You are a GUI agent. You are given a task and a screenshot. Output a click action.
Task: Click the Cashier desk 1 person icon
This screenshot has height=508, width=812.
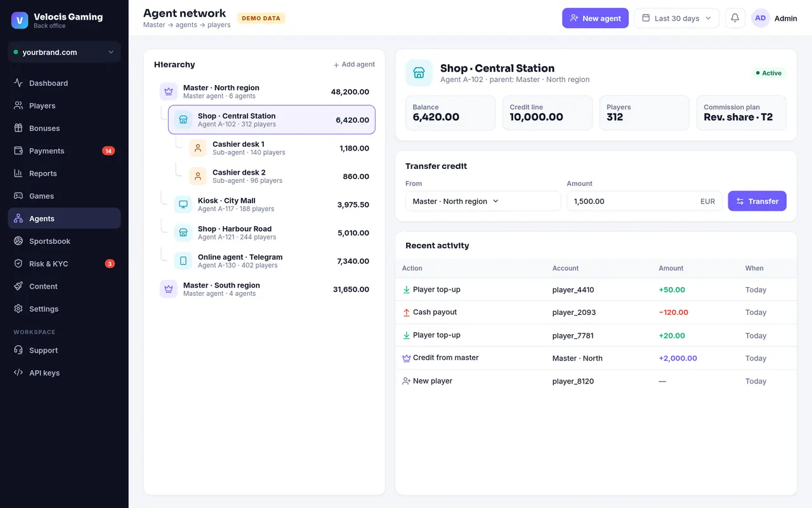(x=198, y=148)
